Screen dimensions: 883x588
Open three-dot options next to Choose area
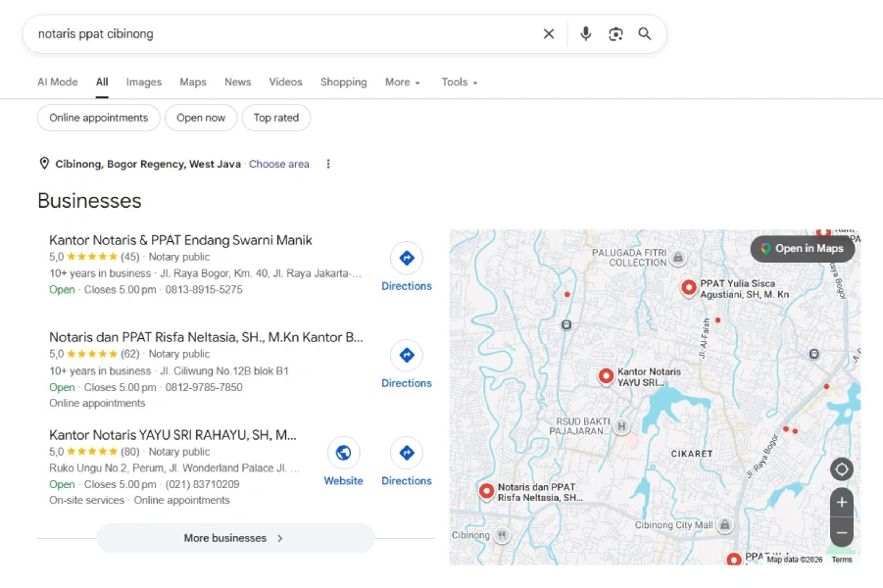click(328, 164)
